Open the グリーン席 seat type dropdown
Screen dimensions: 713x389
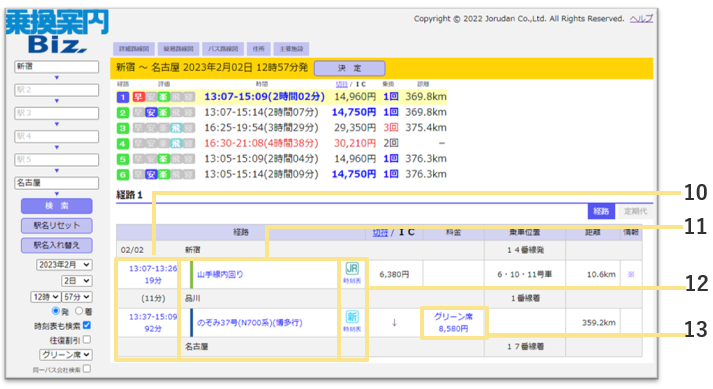[66, 354]
